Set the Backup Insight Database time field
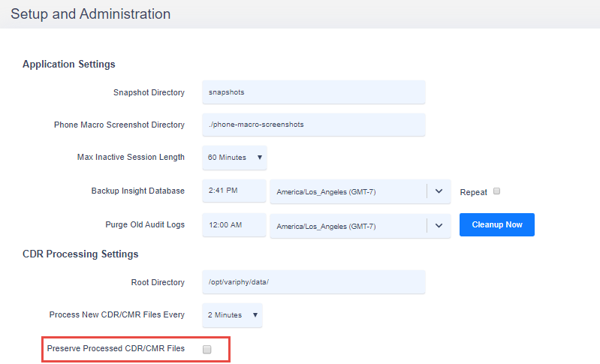600x364 pixels. pos(234,191)
